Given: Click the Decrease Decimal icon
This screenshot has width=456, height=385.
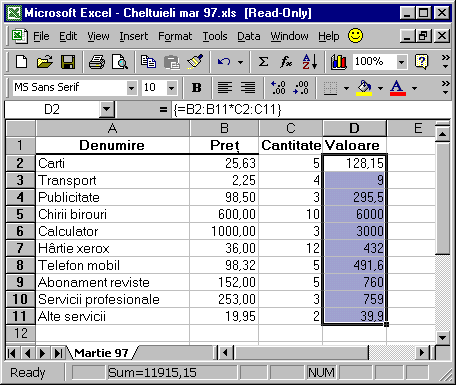Looking at the screenshot, I should tap(301, 88).
